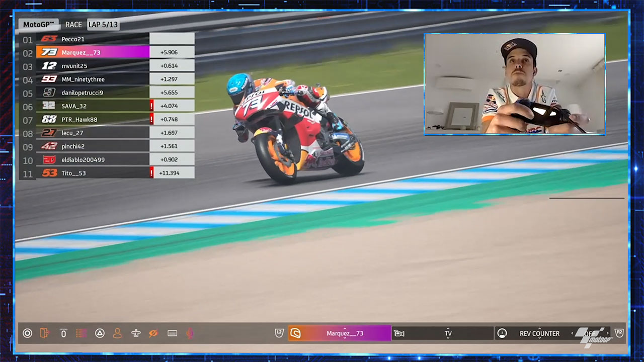644x362 pixels.
Task: Click the MotoGP logo top left
Action: click(x=38, y=24)
